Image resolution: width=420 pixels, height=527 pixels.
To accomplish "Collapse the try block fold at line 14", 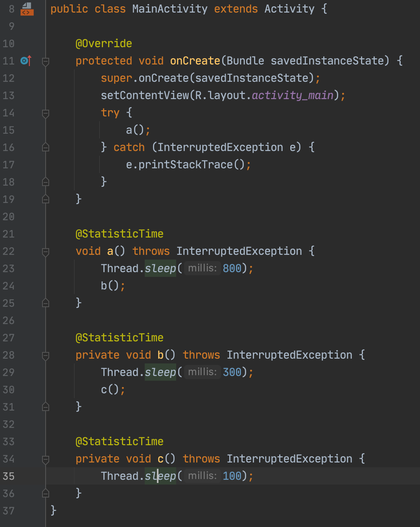I will point(46,113).
